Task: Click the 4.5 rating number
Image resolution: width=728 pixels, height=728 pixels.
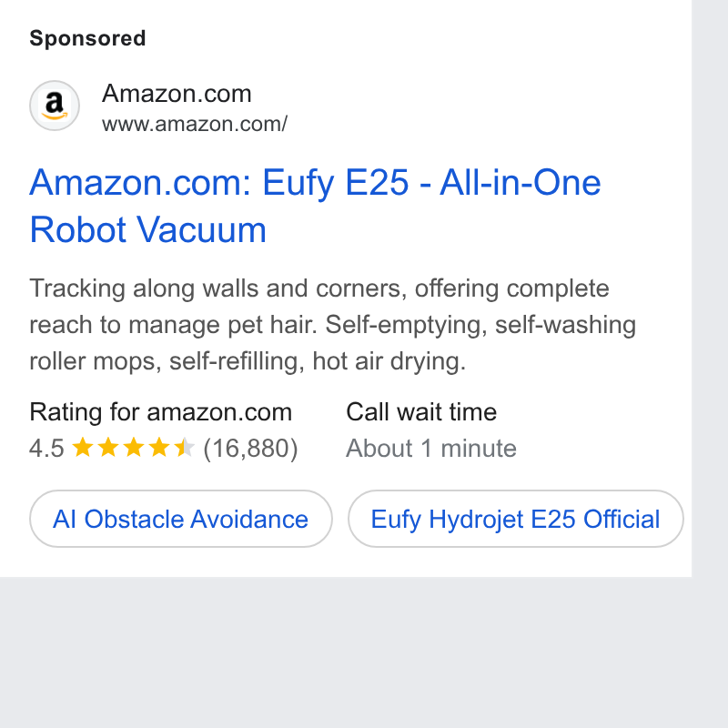Action: click(x=46, y=449)
